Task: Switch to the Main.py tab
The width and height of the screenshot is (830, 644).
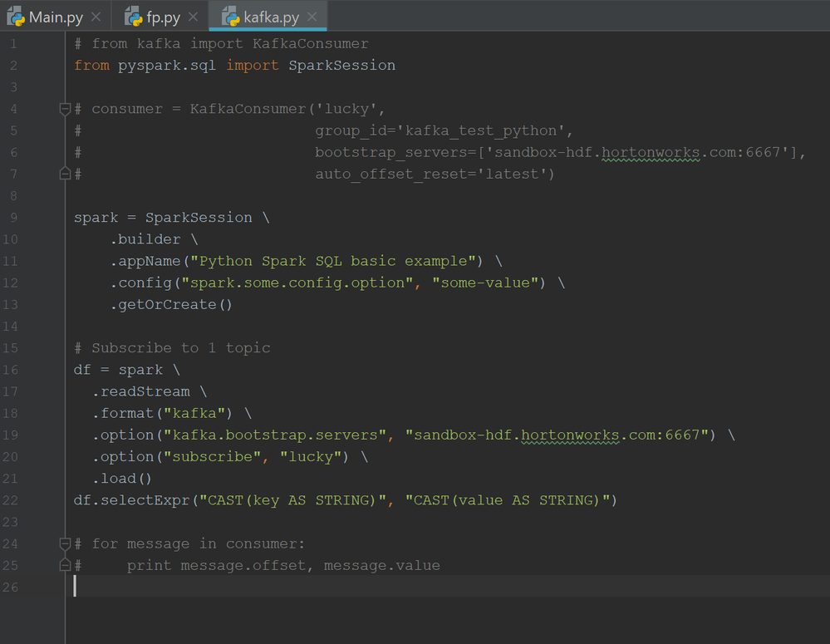Action: point(56,17)
